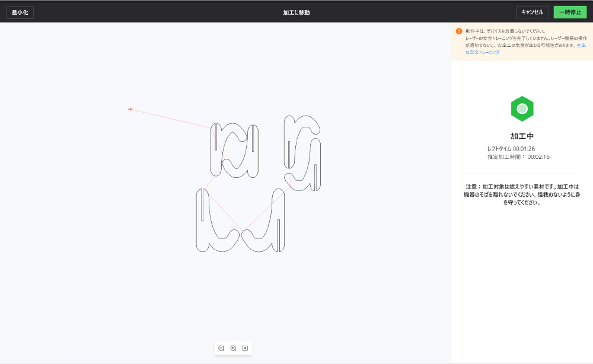
Task: Cancel the job with キャンセル button
Action: pyautogui.click(x=532, y=12)
